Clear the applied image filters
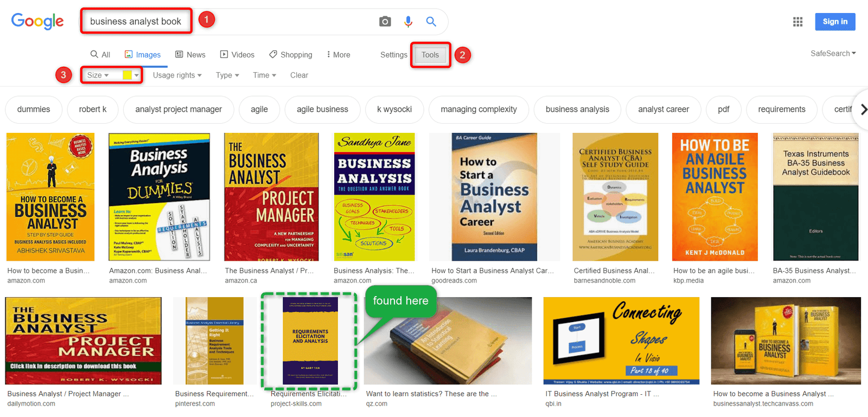Viewport: 868px width, 417px height. [299, 75]
